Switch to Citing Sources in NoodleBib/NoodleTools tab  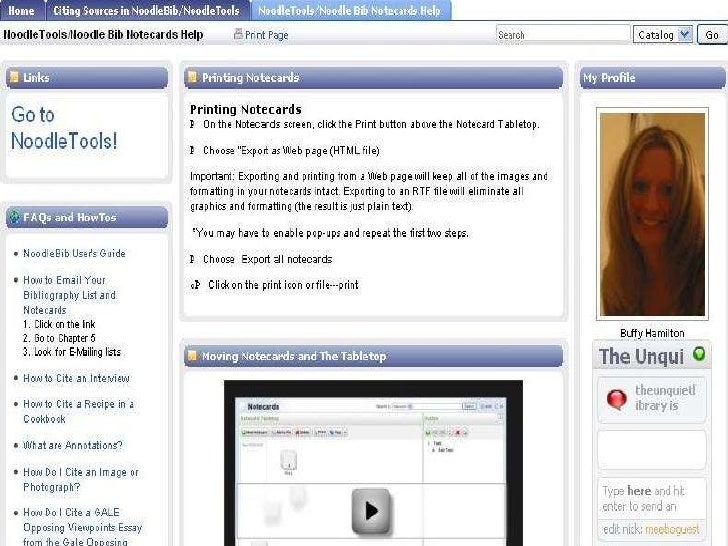[x=146, y=10]
